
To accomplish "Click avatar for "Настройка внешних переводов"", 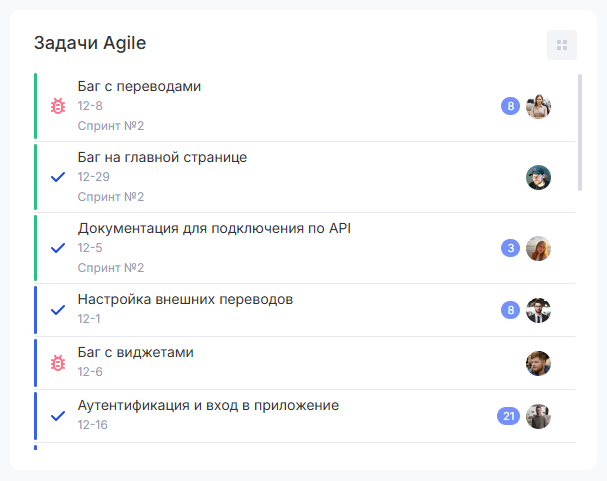I will [x=539, y=310].
